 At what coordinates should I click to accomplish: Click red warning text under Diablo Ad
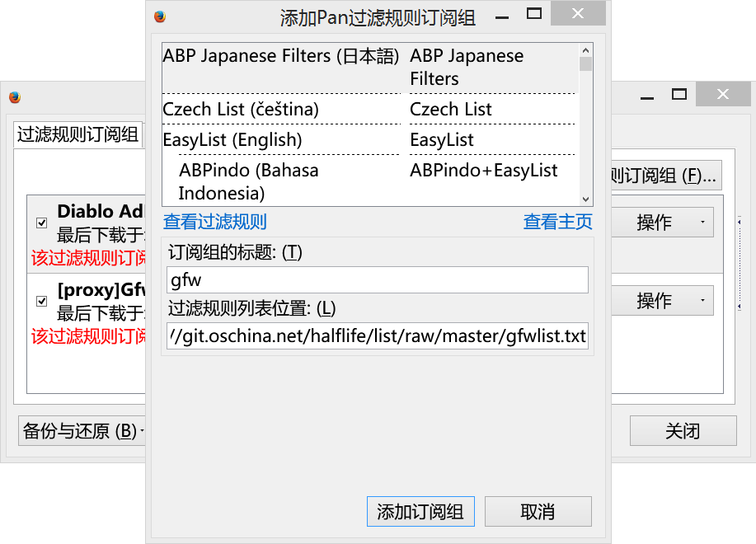coord(88,258)
